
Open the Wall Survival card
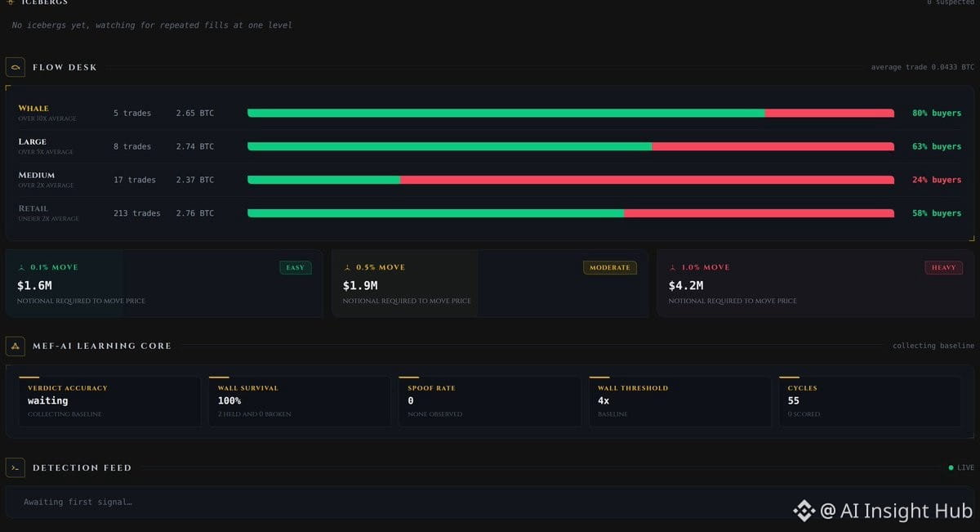point(300,401)
